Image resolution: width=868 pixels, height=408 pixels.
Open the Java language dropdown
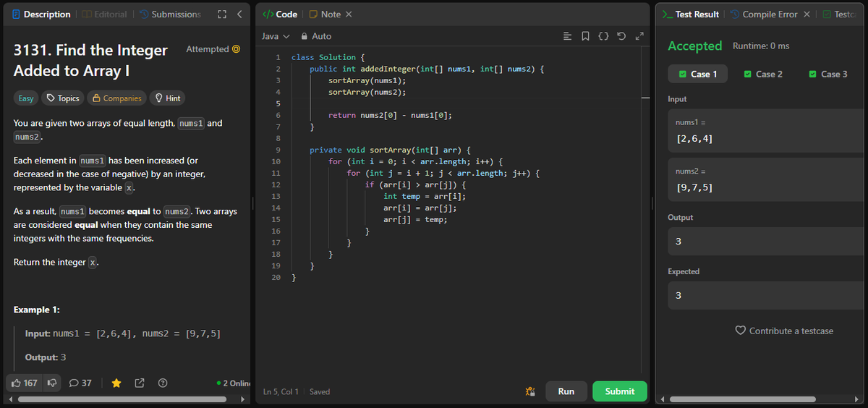click(275, 36)
